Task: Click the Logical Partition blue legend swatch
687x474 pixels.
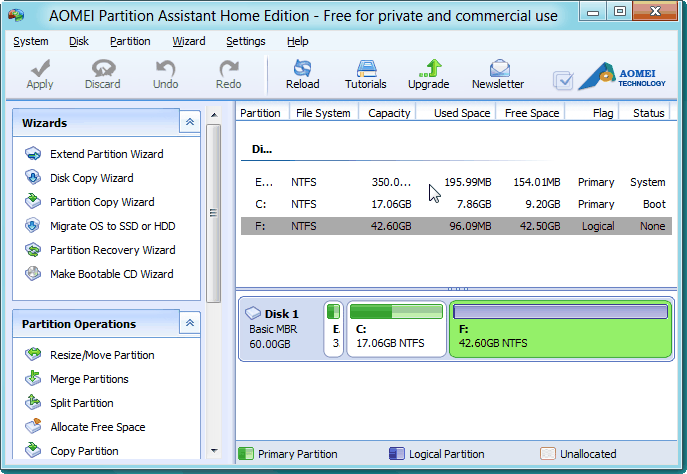Action: [397, 453]
